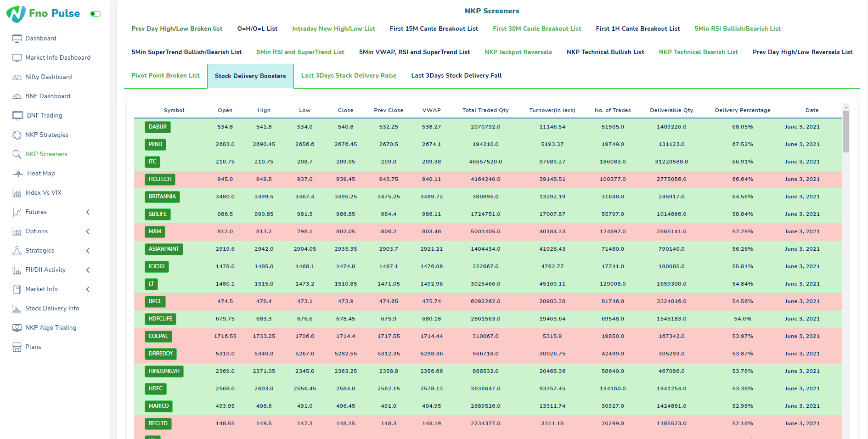The image size is (868, 439).
Task: Click the Index Vs VIX chart icon
Action: tap(17, 193)
